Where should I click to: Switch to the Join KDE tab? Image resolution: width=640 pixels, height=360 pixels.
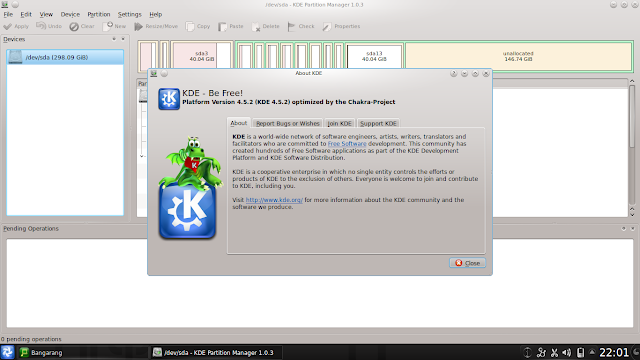point(340,123)
